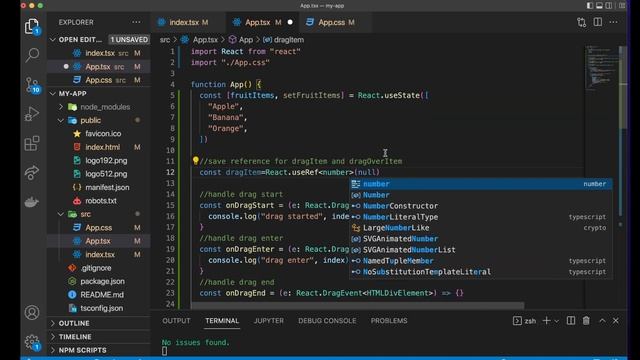The height and width of the screenshot is (360, 640).
Task: Kill the terminal with trash icon
Action: tap(586, 321)
